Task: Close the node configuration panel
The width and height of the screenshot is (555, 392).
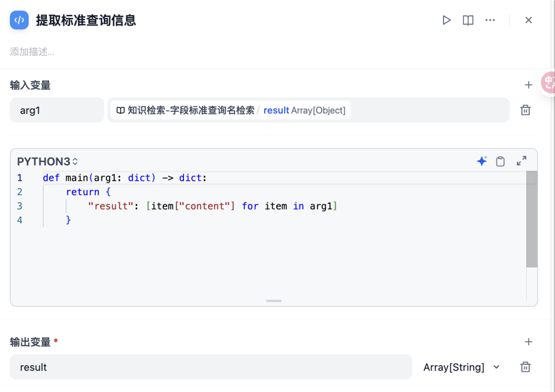Action: pos(528,20)
